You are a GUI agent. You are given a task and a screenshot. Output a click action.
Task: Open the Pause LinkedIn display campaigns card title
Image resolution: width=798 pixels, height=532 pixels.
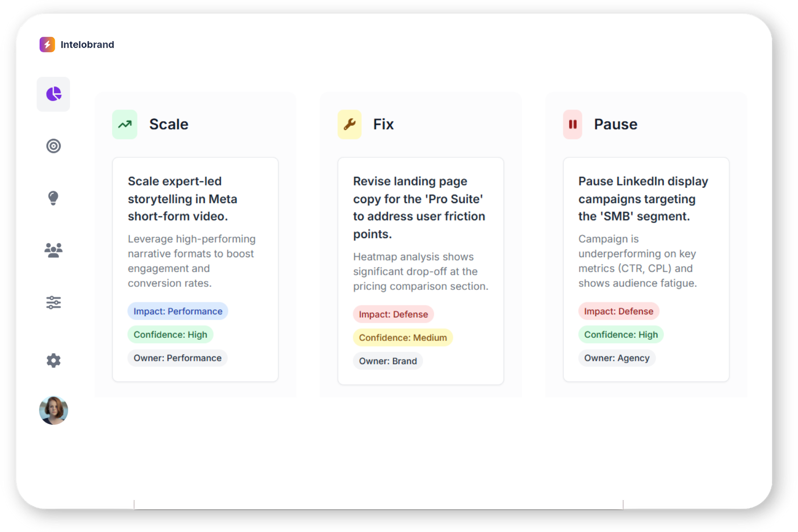coord(643,199)
